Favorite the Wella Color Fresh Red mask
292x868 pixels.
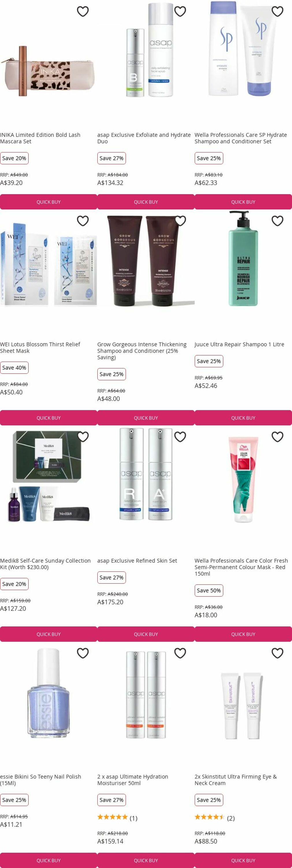click(x=277, y=437)
